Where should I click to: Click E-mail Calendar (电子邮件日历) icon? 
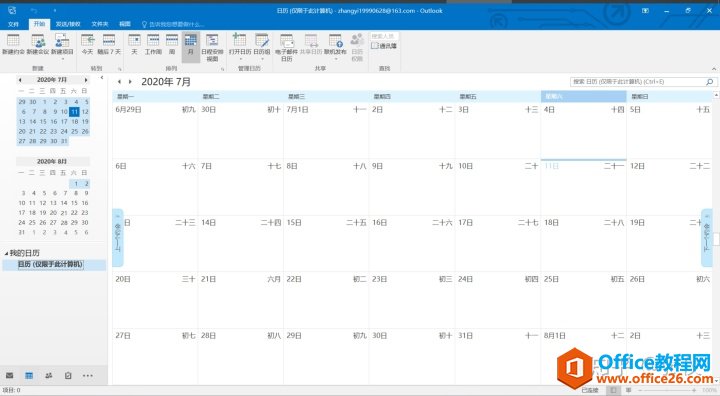point(287,47)
